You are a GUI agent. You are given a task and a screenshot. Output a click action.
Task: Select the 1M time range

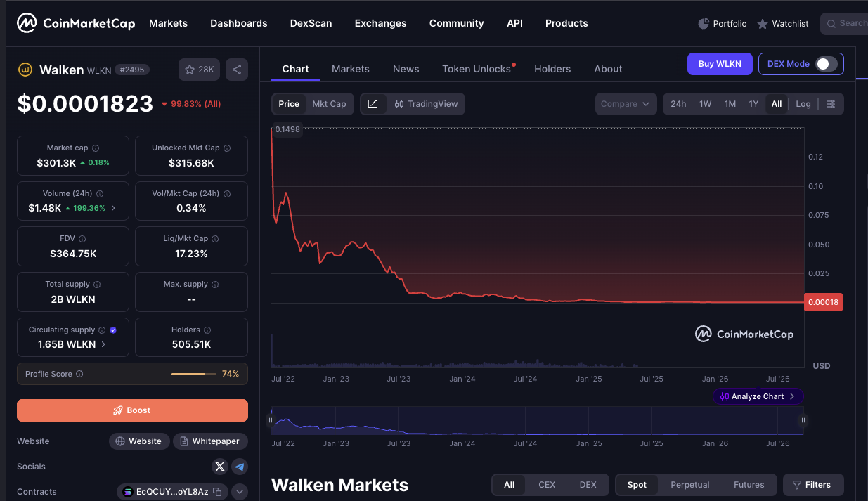click(730, 104)
